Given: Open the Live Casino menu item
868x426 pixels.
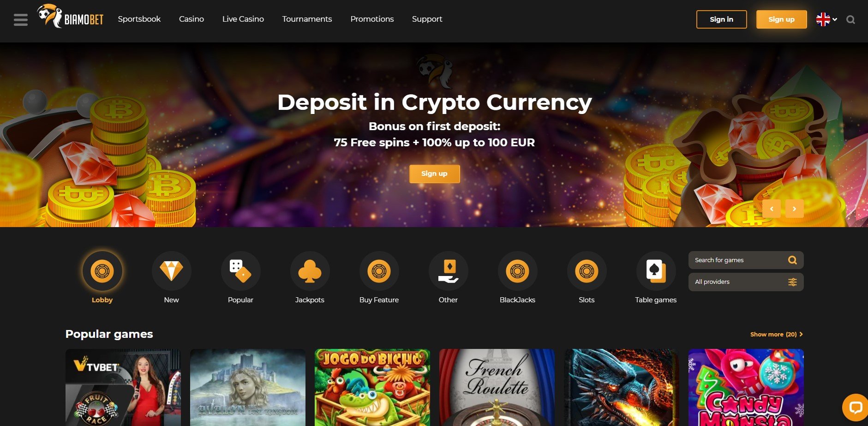Looking at the screenshot, I should (x=243, y=19).
